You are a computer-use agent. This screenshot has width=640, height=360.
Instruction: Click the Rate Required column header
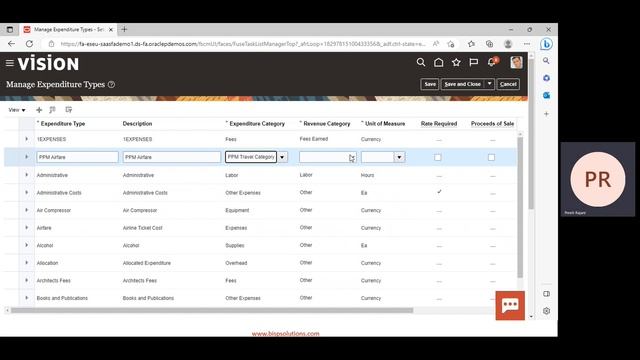pyautogui.click(x=439, y=124)
